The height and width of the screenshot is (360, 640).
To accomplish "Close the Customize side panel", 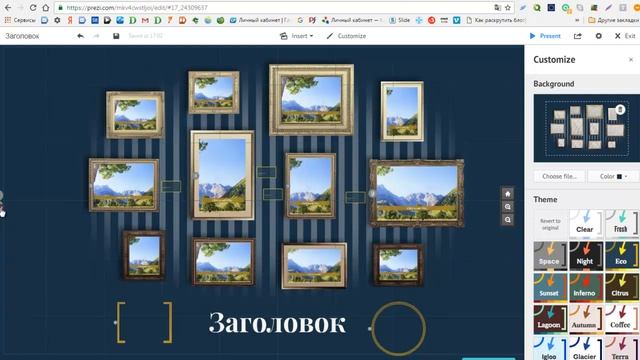I will pos(631,60).
